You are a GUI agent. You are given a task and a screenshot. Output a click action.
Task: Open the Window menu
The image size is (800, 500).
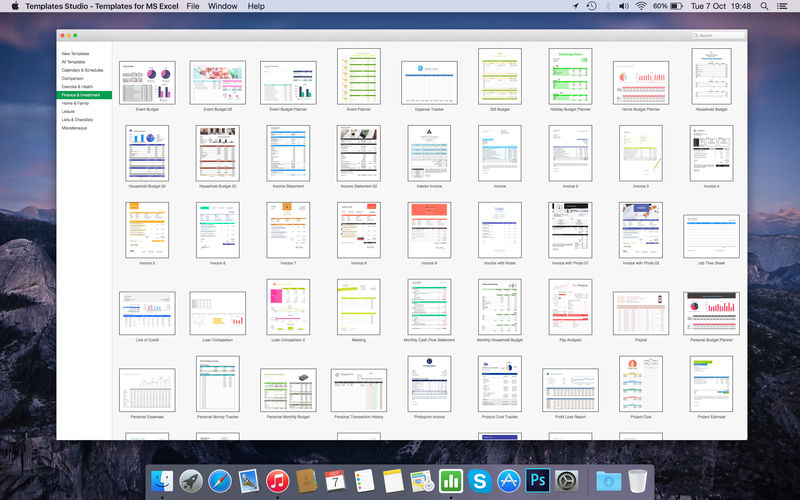point(222,6)
